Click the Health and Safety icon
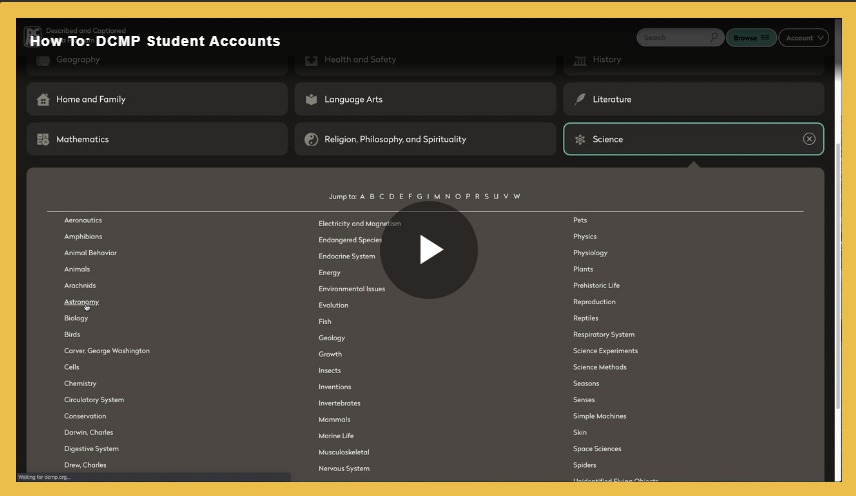The width and height of the screenshot is (856, 496). coord(311,60)
